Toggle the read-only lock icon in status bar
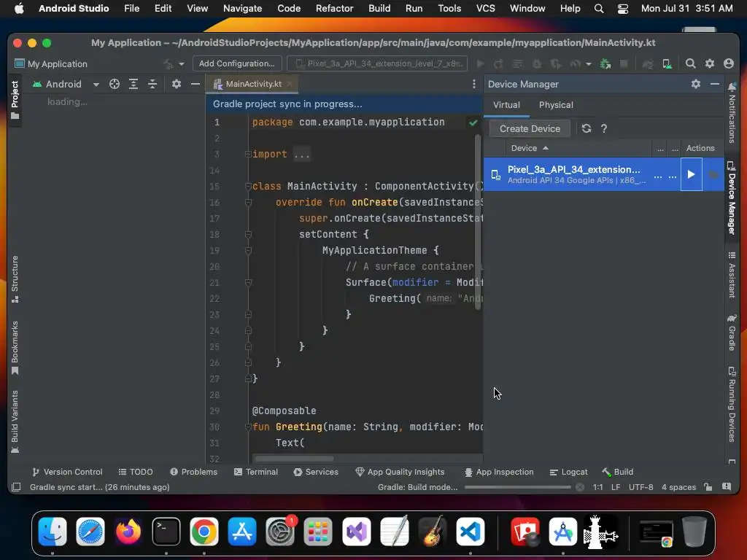Viewport: 747px width, 560px height. [708, 486]
